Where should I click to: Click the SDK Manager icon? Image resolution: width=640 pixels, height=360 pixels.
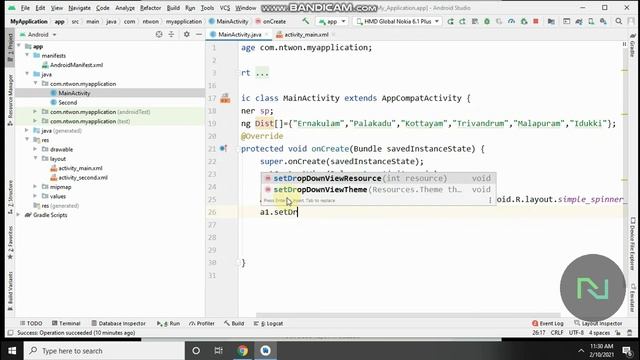tap(603, 21)
